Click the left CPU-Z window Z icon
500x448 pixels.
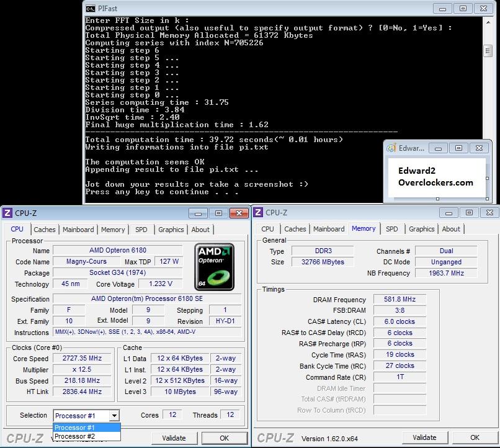click(7, 213)
